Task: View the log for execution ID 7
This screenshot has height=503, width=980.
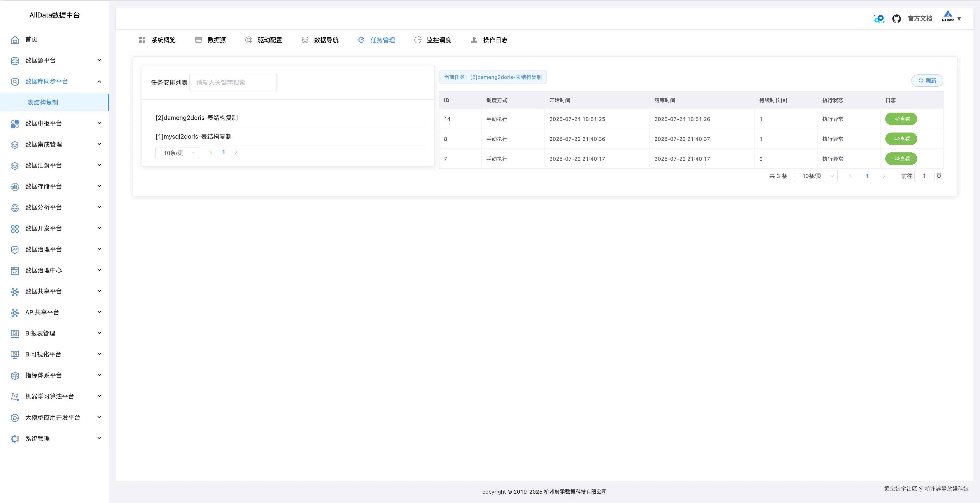Action: (901, 159)
